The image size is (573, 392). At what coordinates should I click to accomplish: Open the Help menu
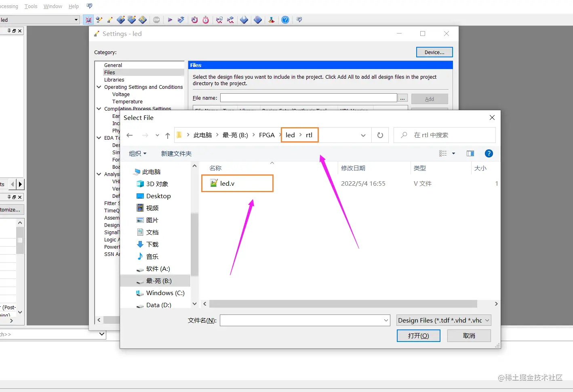click(74, 6)
